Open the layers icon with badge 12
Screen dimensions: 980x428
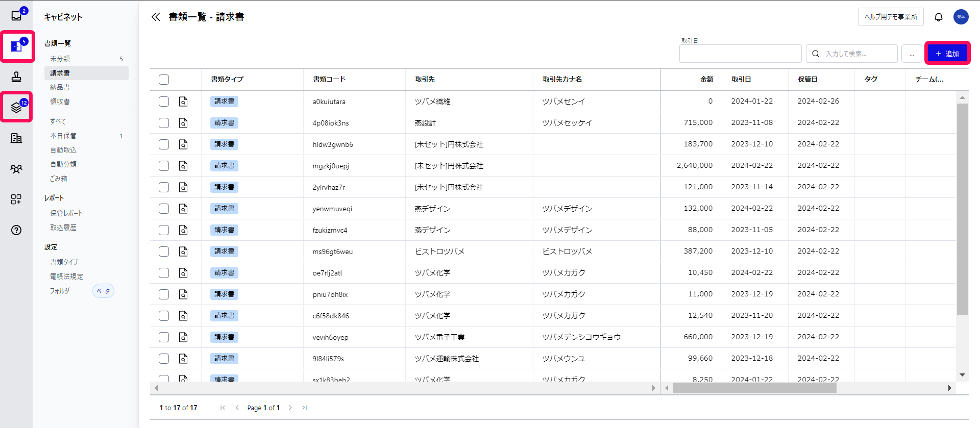point(16,107)
